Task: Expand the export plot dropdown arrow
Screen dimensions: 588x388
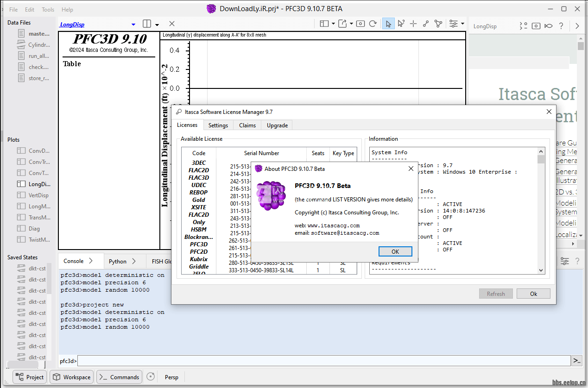Action: tap(352, 24)
